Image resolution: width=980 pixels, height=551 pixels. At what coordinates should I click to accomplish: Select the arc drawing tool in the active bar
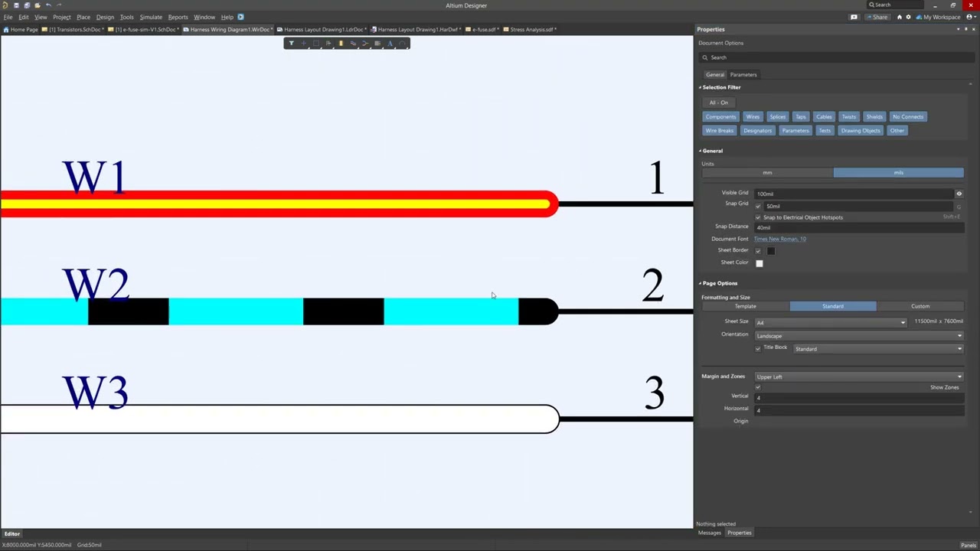(402, 44)
